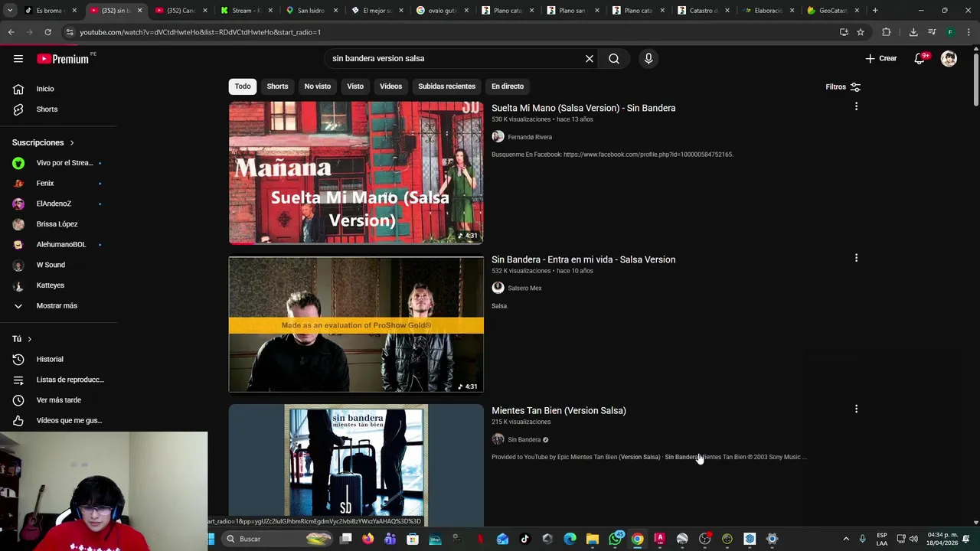Expand the Tú section
The image size is (980, 551).
pyautogui.click(x=22, y=339)
